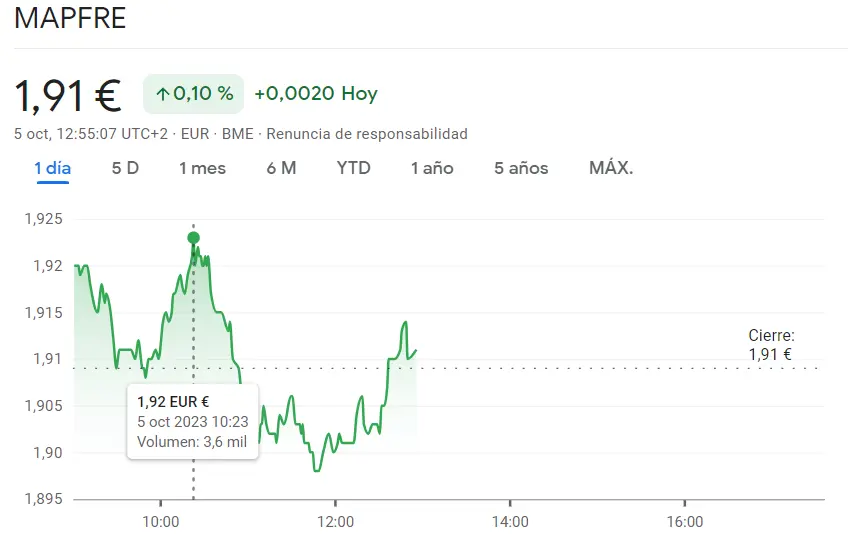Click the 1,915 y-axis label

click(x=44, y=313)
